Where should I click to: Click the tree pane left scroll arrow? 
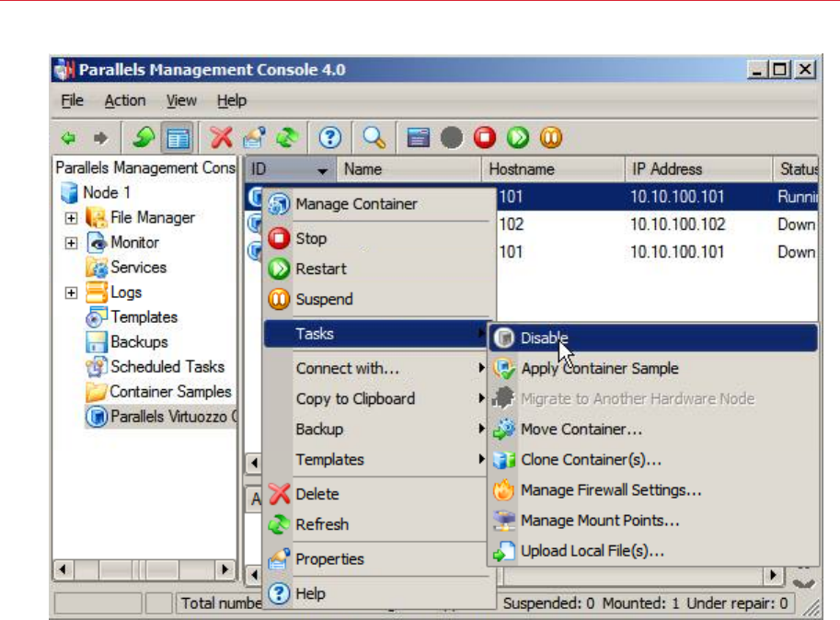point(63,569)
